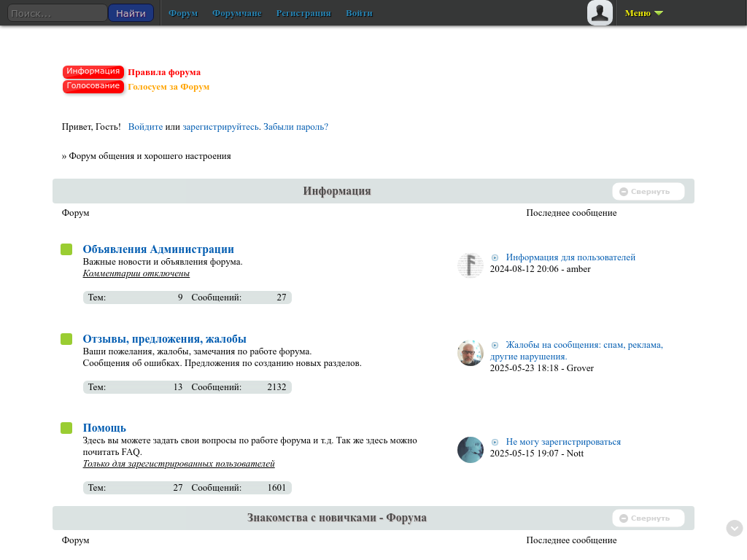
Task: Open the Меню dropdown
Action: [643, 13]
